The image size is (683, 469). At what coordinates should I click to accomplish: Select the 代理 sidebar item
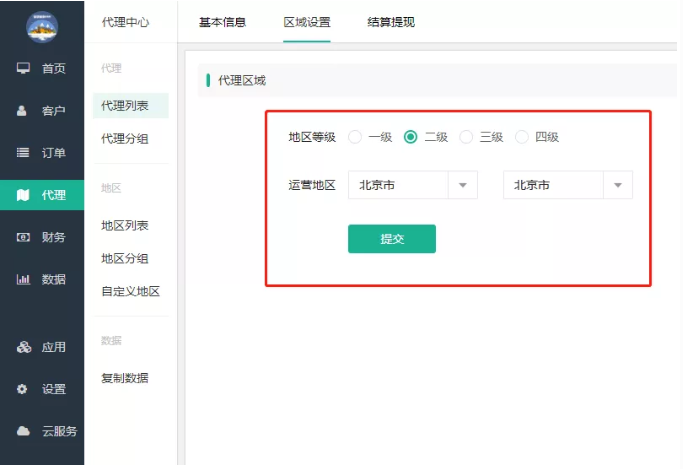pyautogui.click(x=42, y=195)
